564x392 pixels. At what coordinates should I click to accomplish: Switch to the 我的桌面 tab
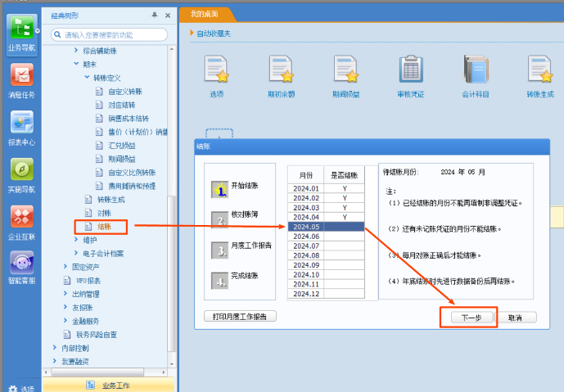205,14
